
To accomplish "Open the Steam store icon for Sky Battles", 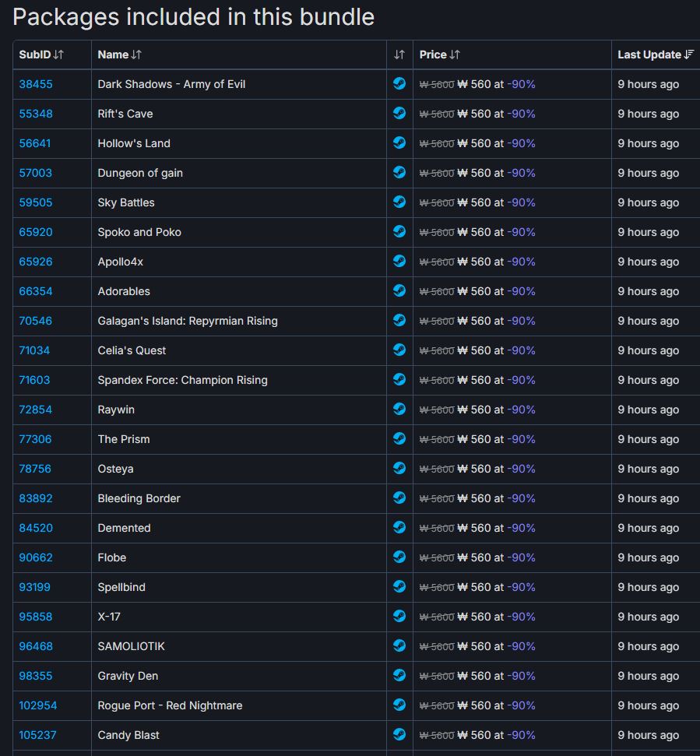I will tap(399, 202).
